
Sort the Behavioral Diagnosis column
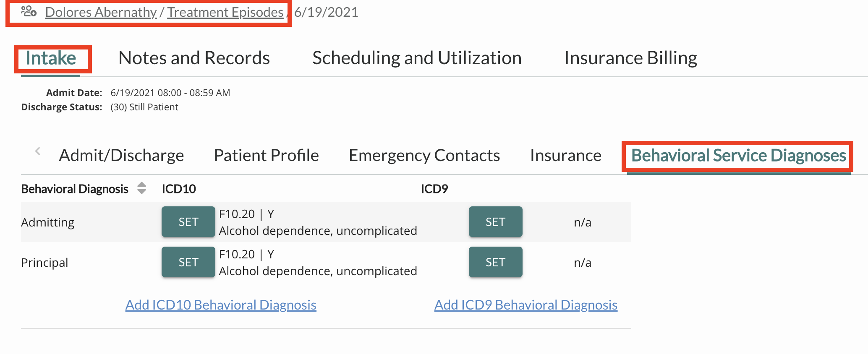[141, 189]
